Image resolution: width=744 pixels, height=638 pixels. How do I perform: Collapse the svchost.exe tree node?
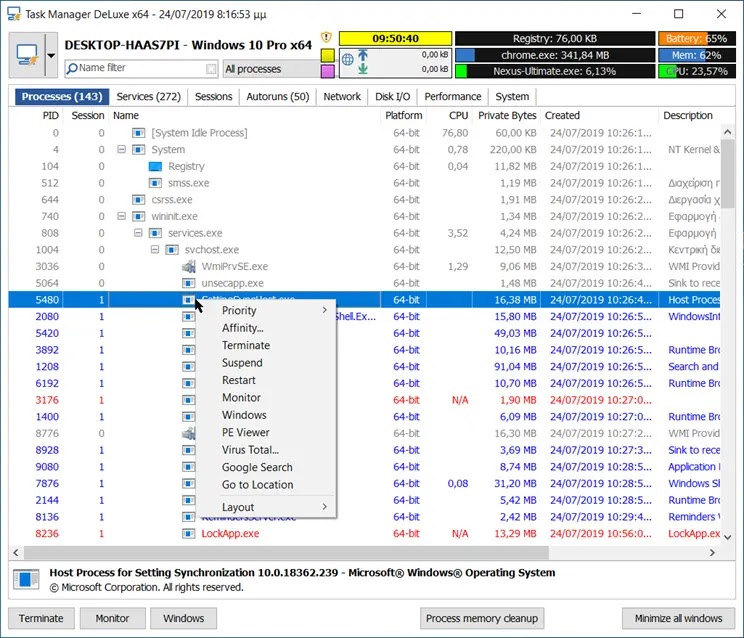pos(155,250)
